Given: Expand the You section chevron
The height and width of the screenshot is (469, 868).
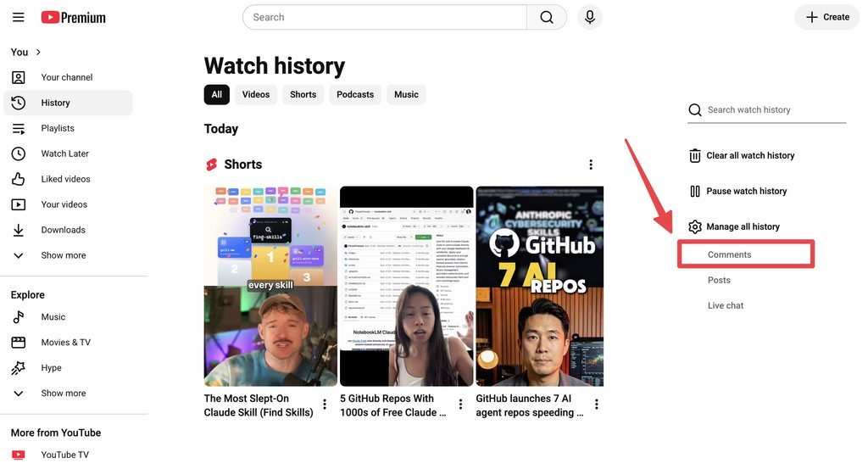Looking at the screenshot, I should 38,52.
